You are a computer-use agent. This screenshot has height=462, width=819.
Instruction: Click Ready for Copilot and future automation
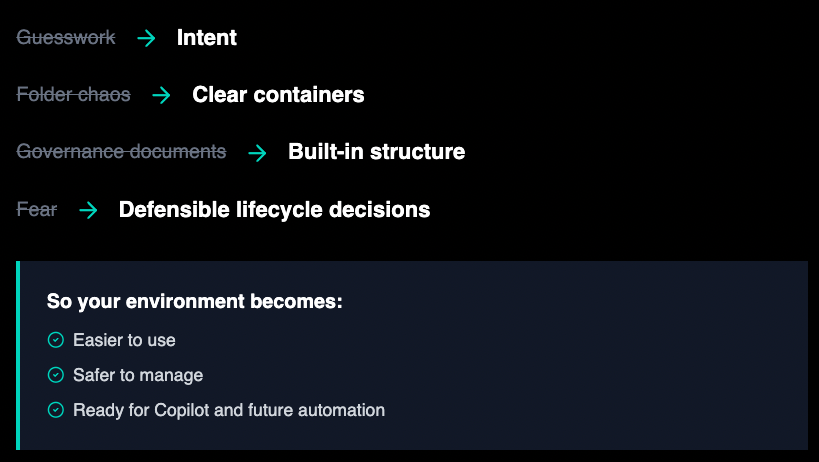229,410
